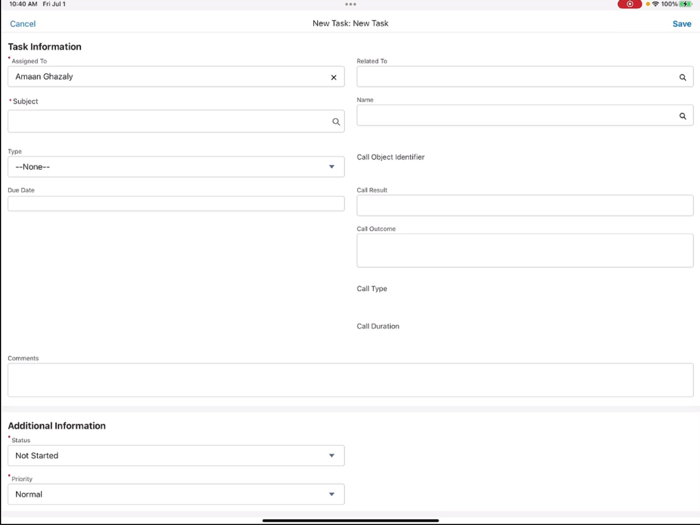Image resolution: width=700 pixels, height=525 pixels.
Task: Cancel the new task
Action: click(23, 24)
